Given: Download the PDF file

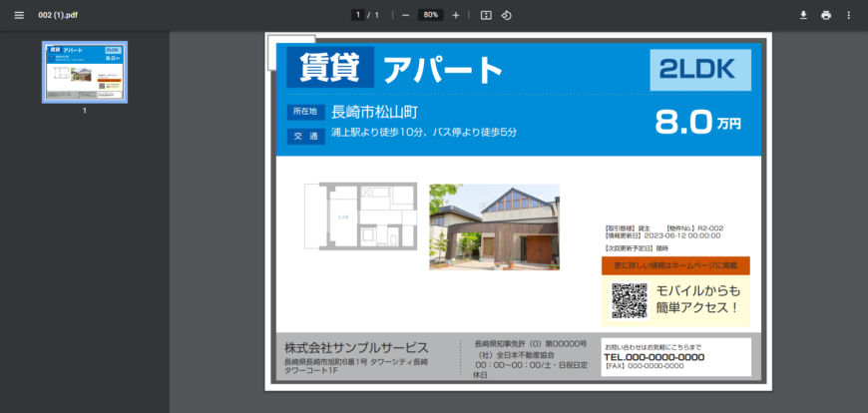Looking at the screenshot, I should click(x=803, y=15).
